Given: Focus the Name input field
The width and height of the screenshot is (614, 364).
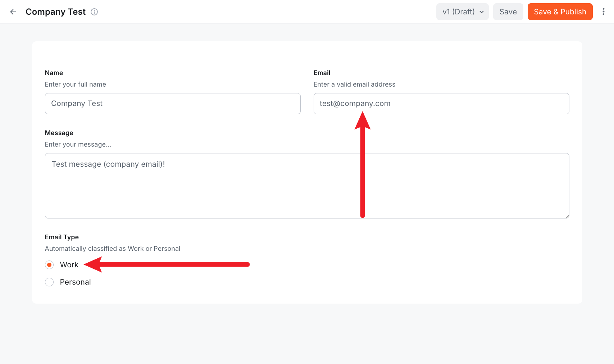Looking at the screenshot, I should [173, 103].
